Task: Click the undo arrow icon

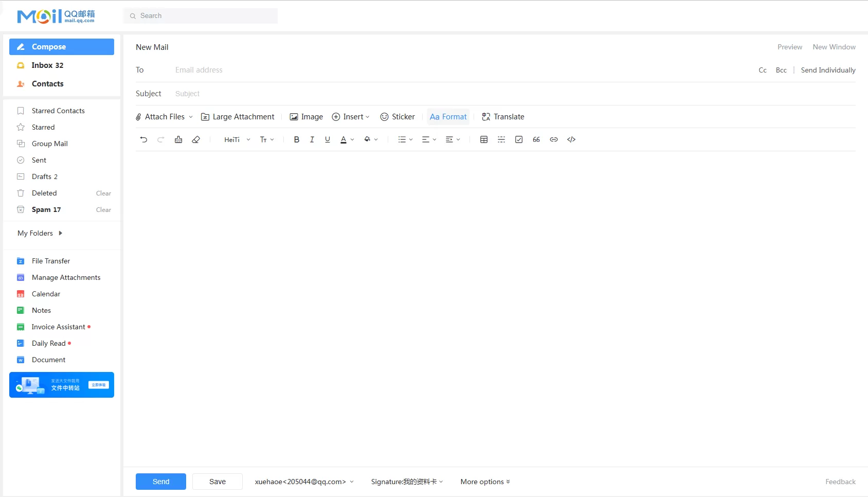Action: [x=143, y=139]
